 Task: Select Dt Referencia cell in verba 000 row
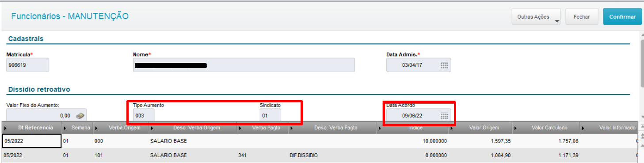31,141
